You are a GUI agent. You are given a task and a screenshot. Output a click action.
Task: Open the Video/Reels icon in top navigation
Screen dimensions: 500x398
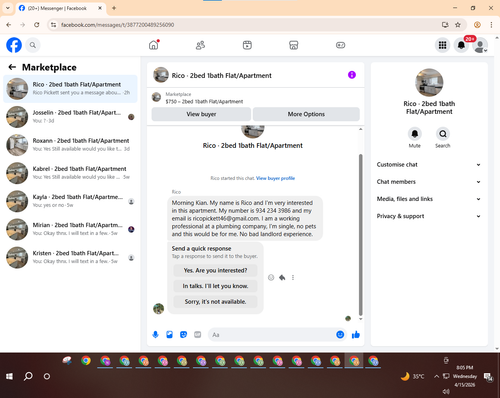pos(247,45)
